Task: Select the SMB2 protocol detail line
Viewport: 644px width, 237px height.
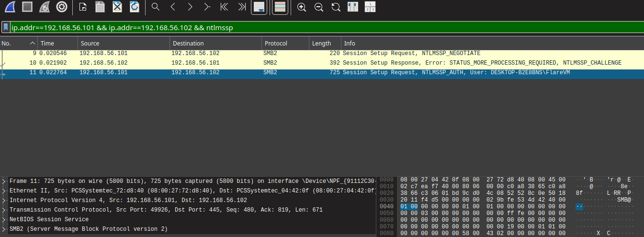Action: click(89, 229)
